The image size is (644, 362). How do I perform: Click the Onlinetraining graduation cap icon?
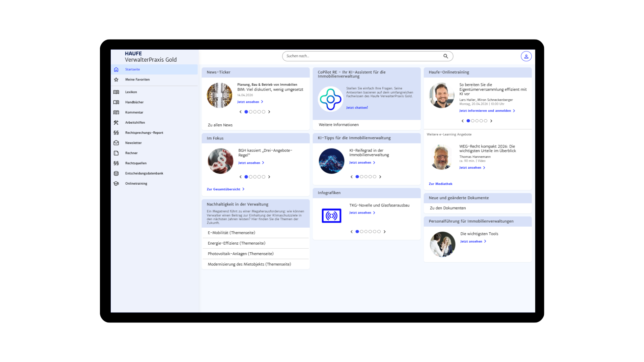[x=116, y=184]
